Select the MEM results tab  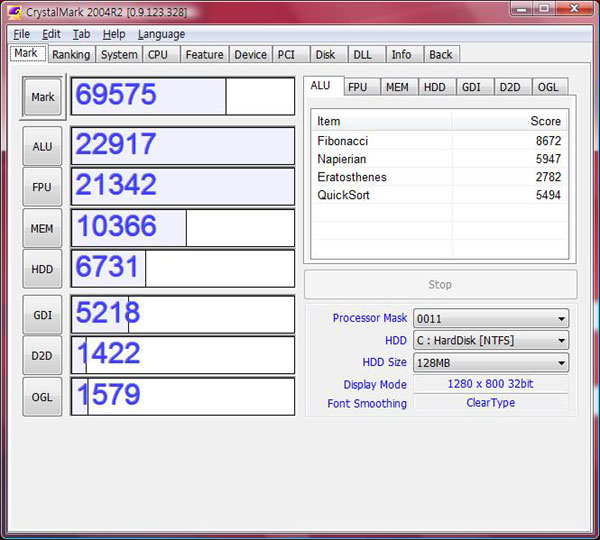coord(398,87)
